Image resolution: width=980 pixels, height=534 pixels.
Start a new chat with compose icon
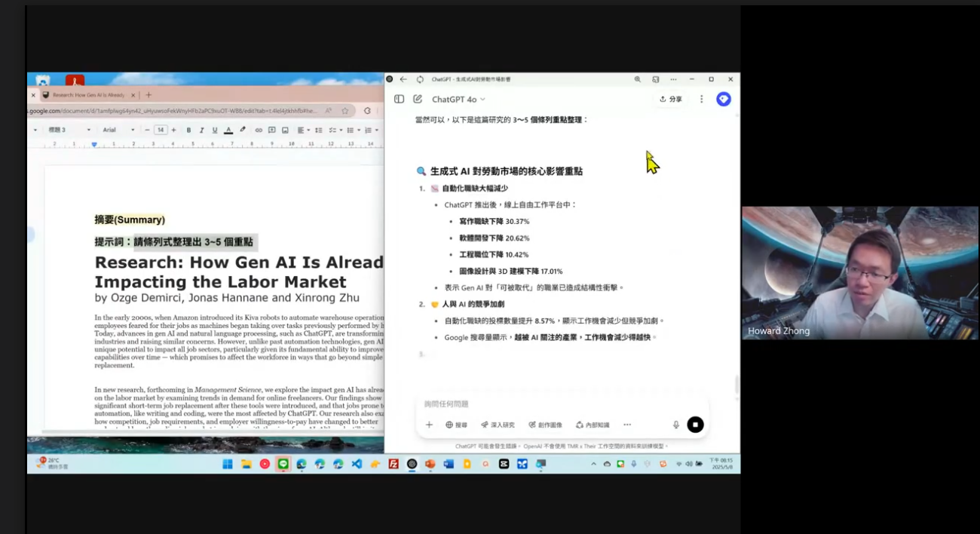(417, 99)
